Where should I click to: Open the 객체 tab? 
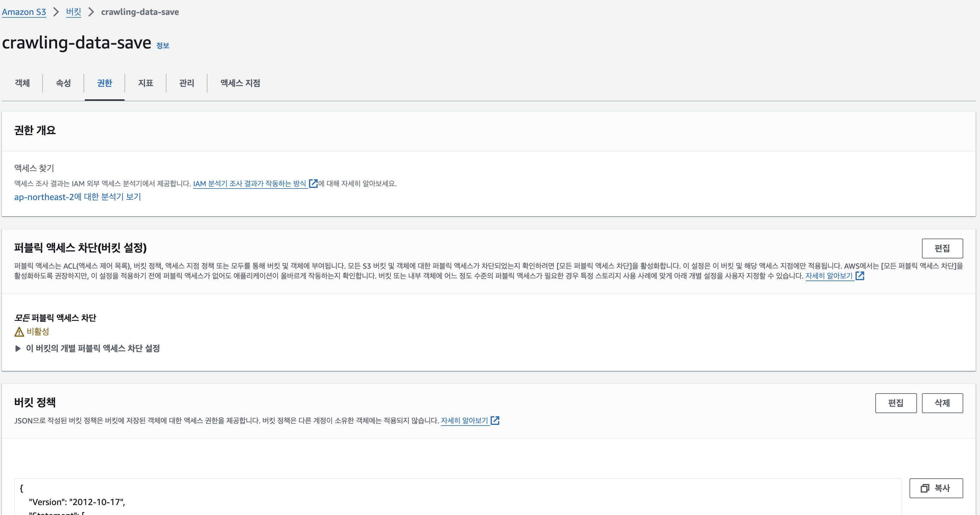(x=22, y=83)
